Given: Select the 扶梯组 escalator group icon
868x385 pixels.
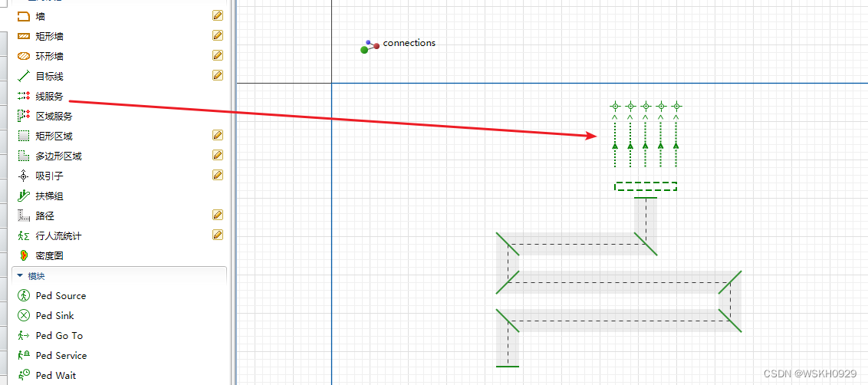Looking at the screenshot, I should [23, 196].
